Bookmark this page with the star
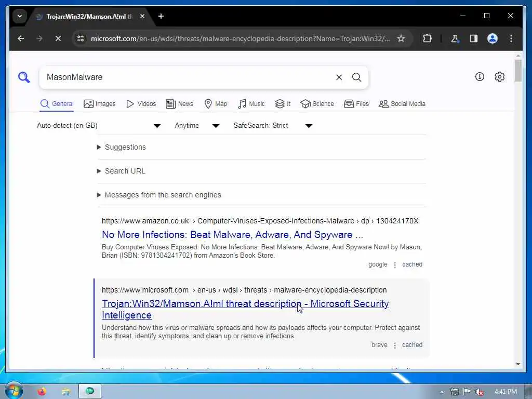This screenshot has height=399, width=532. (401, 38)
